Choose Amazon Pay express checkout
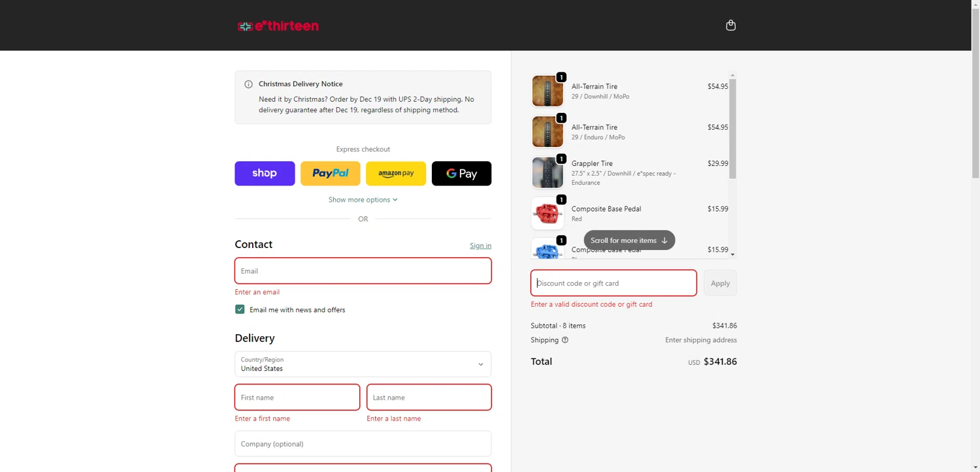Viewport: 980px width, 472px height. tap(396, 174)
